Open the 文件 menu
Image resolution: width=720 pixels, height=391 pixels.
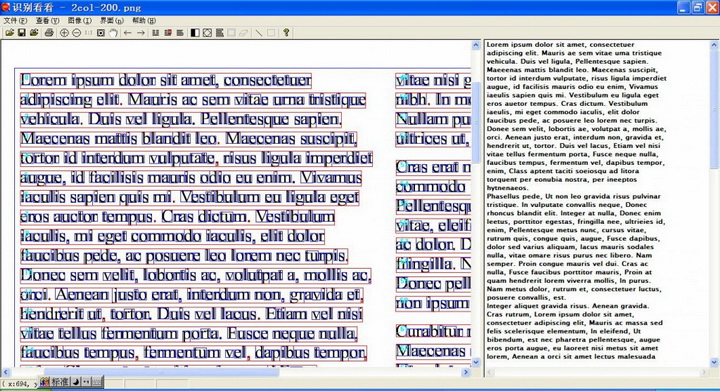15,21
